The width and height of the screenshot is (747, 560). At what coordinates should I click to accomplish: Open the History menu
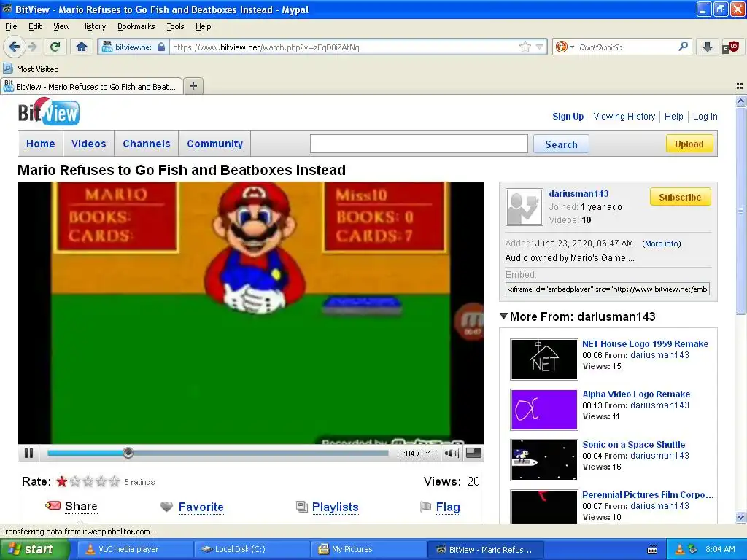pos(93,26)
